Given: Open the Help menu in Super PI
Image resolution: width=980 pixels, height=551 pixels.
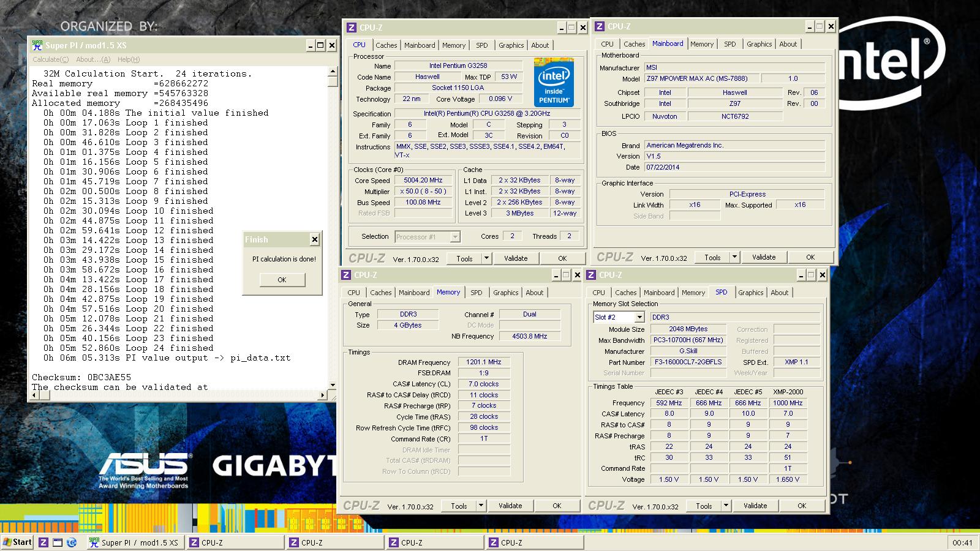Looking at the screenshot, I should [129, 59].
